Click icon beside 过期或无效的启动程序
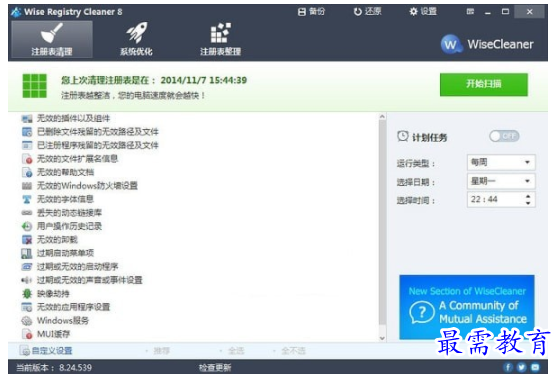 point(27,267)
